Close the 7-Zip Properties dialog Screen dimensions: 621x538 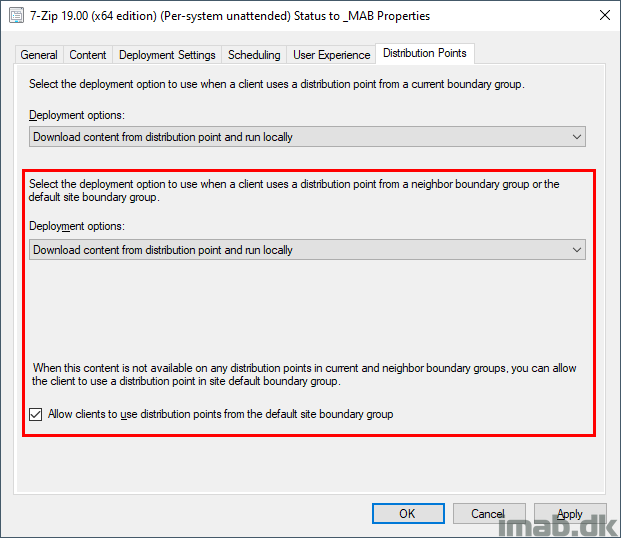pos(604,15)
